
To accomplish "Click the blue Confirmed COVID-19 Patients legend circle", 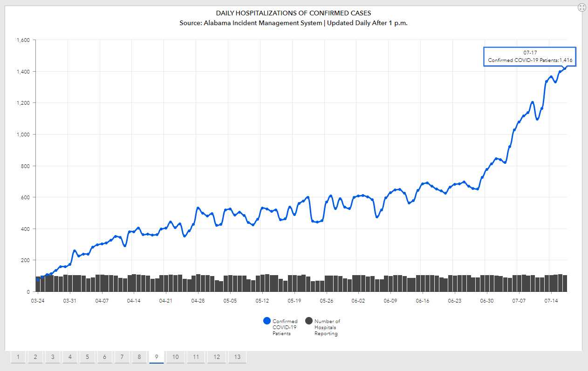I will 267,321.
